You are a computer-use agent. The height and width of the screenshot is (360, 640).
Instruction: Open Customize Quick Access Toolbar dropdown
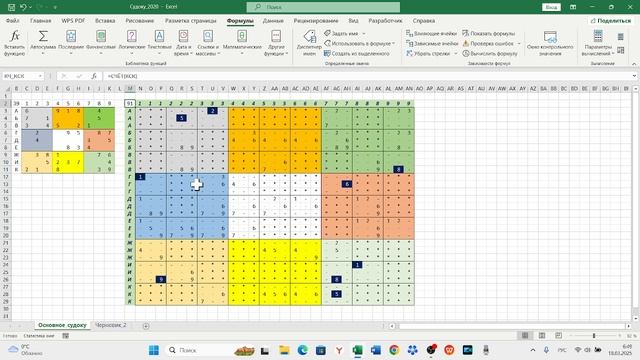point(55,7)
